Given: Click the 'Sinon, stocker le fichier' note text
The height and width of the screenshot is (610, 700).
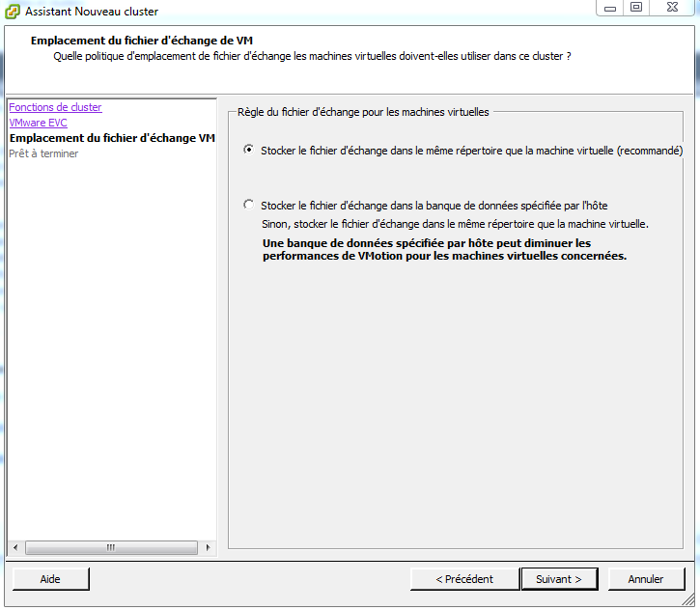Looking at the screenshot, I should click(455, 224).
